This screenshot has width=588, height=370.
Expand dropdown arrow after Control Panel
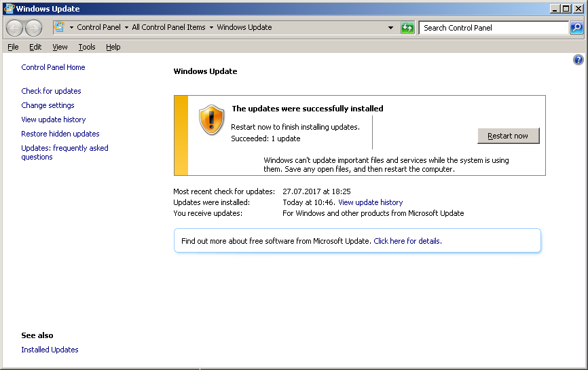click(x=126, y=27)
